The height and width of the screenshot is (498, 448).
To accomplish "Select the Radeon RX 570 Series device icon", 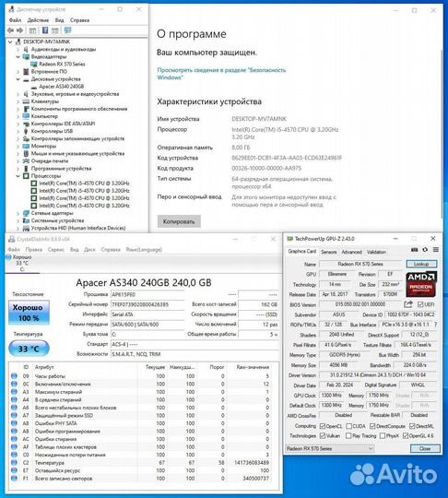I will [x=34, y=65].
